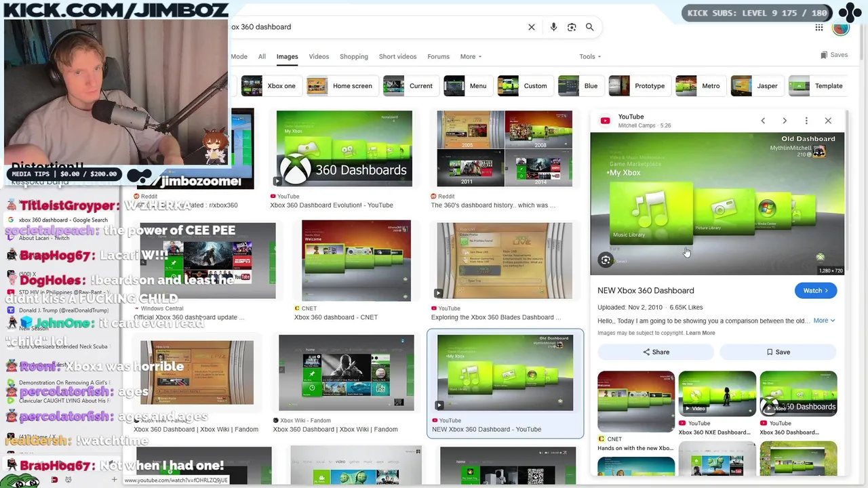Viewport: 868px width, 488px height.
Task: Open the Forums tab
Action: coord(438,57)
